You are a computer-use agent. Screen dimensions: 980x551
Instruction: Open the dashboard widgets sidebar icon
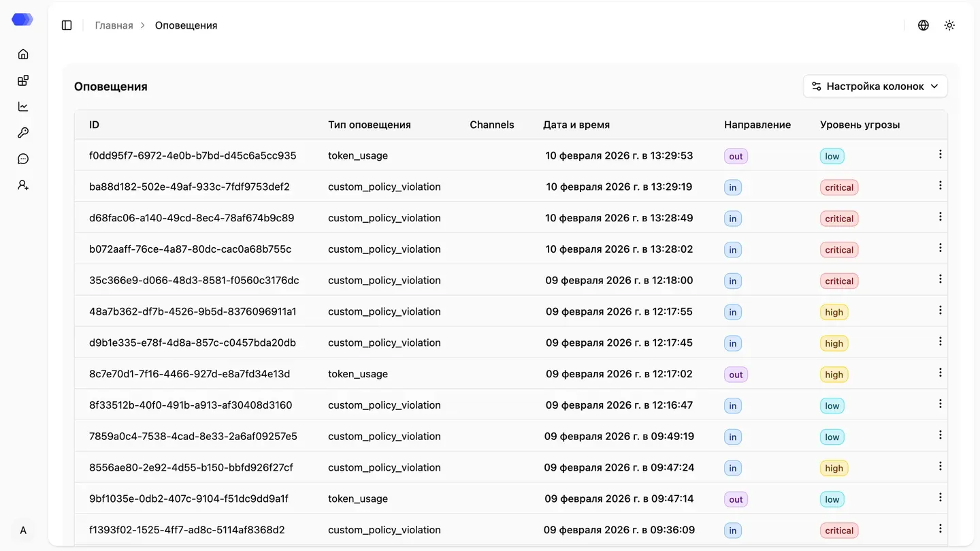click(23, 80)
